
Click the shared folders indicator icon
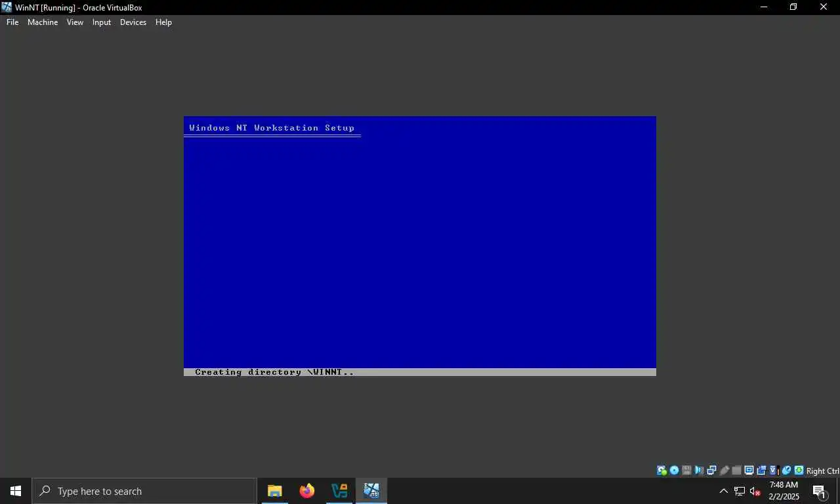(736, 471)
